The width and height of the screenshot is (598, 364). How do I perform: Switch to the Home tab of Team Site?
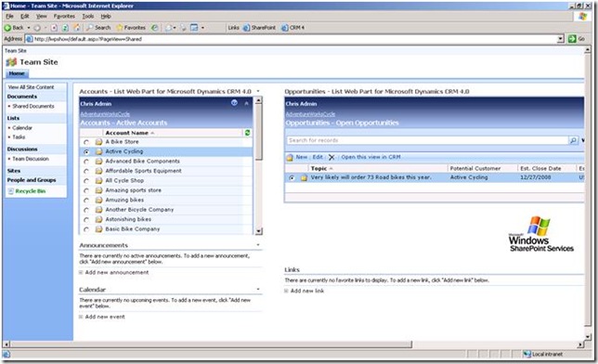tap(17, 73)
